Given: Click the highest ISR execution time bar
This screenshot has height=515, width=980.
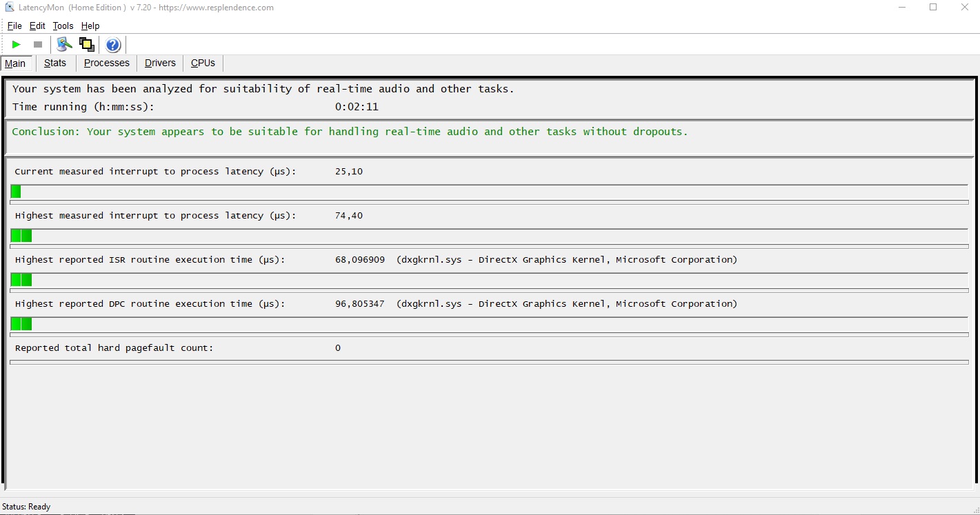Looking at the screenshot, I should click(x=489, y=280).
